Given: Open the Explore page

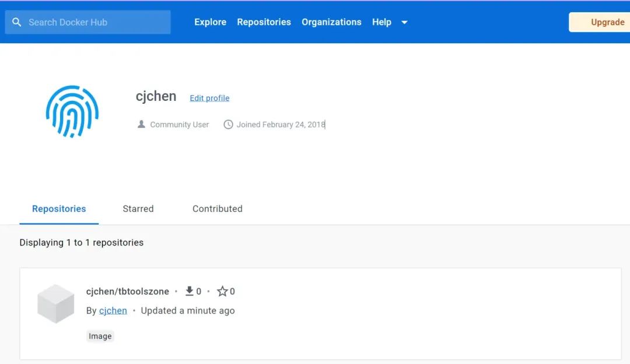Looking at the screenshot, I should tap(210, 22).
